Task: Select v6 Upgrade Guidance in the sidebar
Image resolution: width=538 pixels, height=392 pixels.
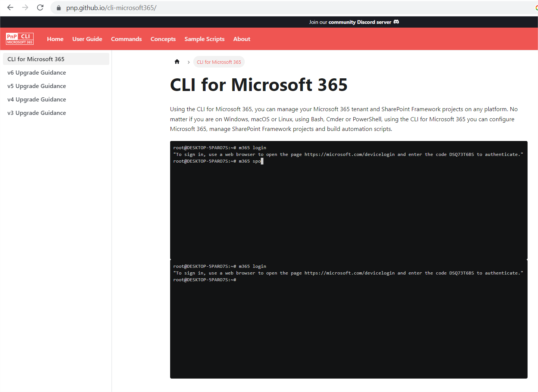Action: pyautogui.click(x=37, y=72)
